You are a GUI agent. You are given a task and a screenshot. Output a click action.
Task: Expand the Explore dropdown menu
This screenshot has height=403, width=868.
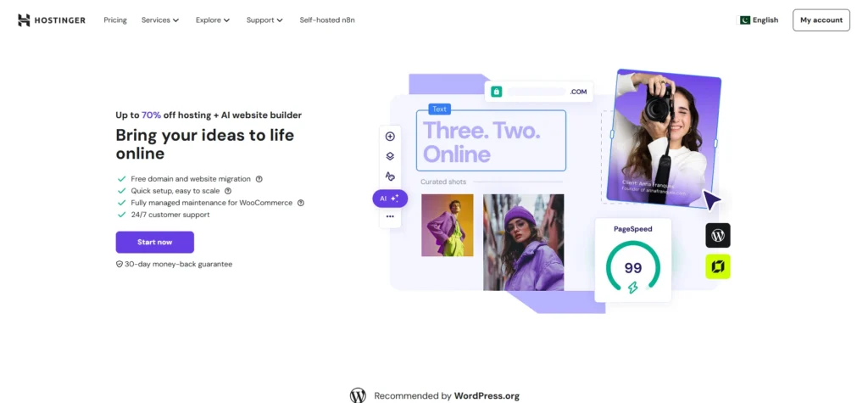tap(213, 20)
